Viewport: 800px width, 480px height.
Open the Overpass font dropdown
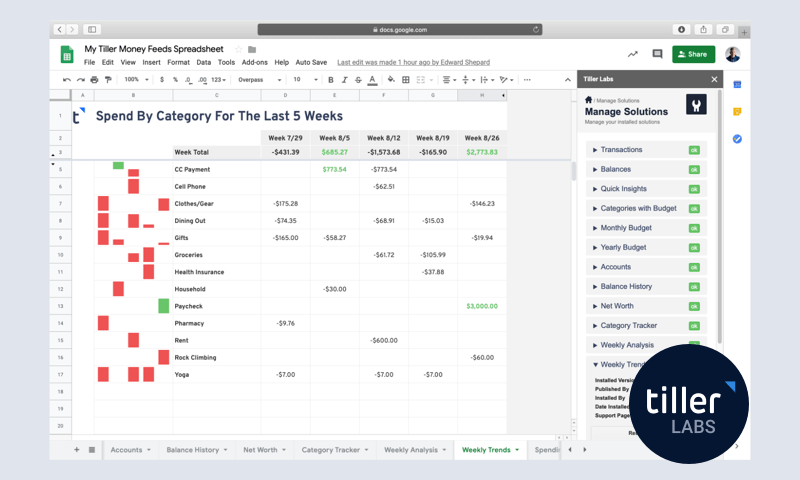coord(260,80)
